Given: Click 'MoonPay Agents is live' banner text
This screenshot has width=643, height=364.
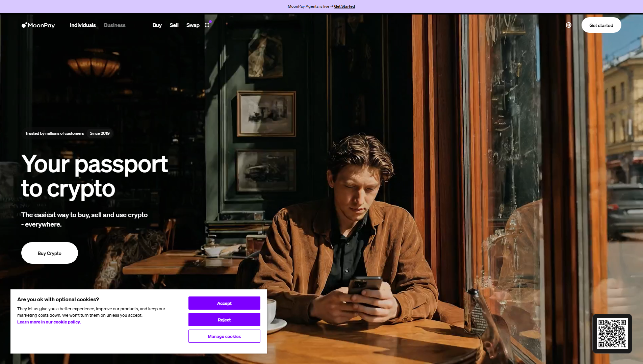Looking at the screenshot, I should [308, 6].
